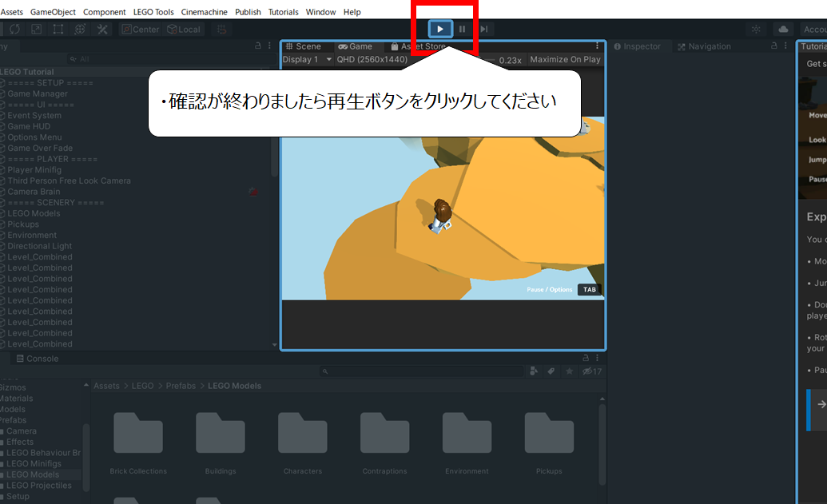Open the Game view three-dot options menu
This screenshot has width=827, height=504.
[597, 46]
